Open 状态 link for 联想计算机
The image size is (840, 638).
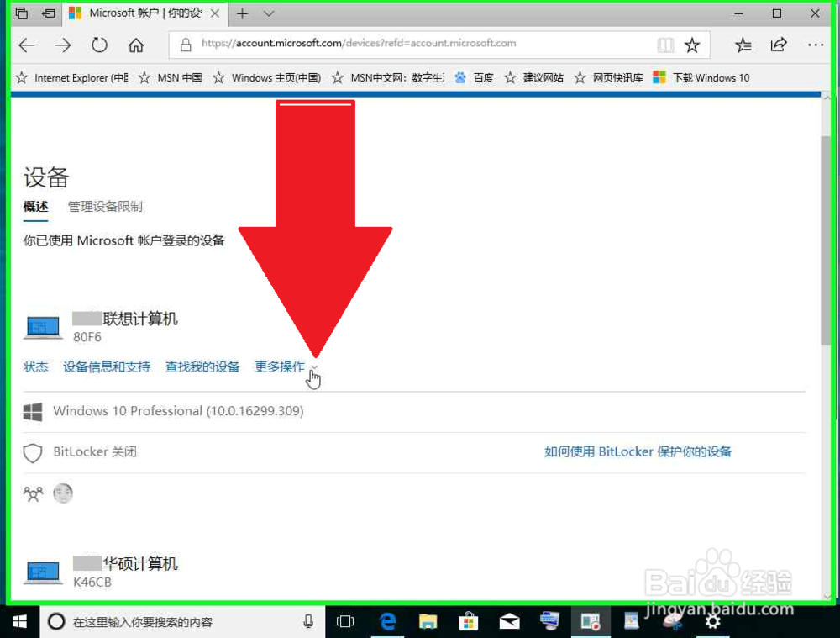point(35,367)
